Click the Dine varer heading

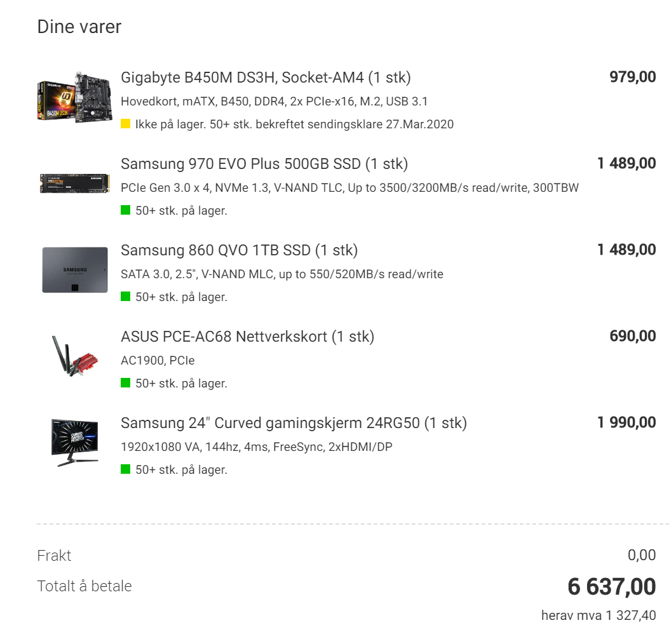[x=79, y=27]
